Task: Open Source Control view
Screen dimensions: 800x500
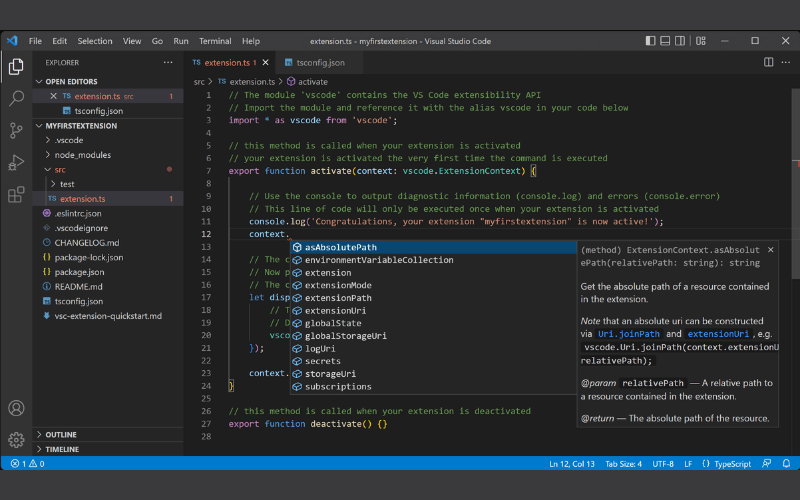Action: (x=16, y=131)
